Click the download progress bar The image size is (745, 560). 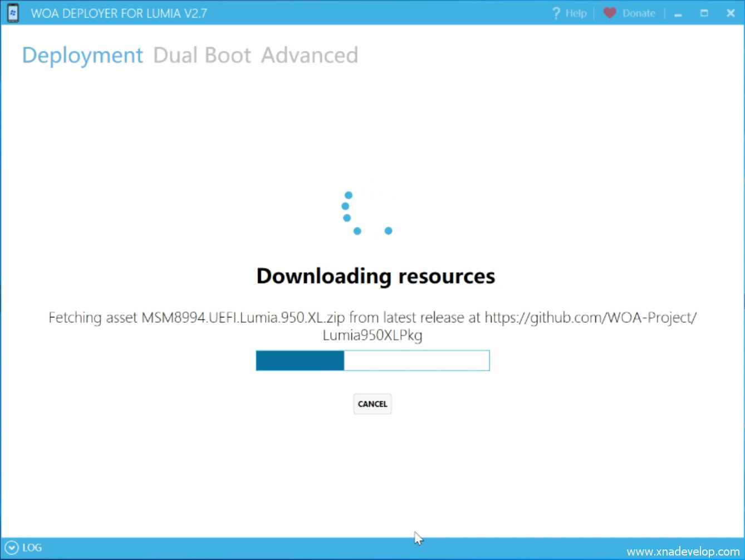tap(372, 361)
